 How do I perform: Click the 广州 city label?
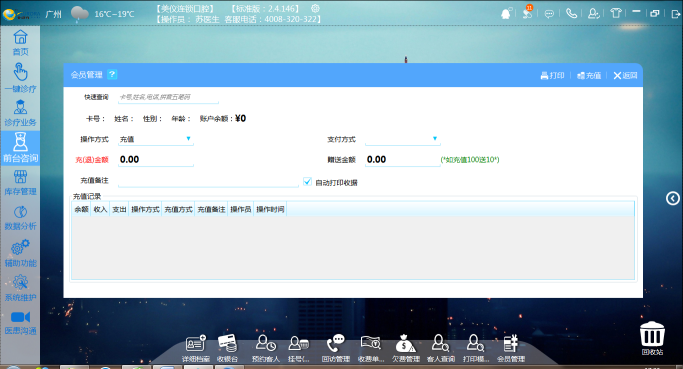[54, 14]
